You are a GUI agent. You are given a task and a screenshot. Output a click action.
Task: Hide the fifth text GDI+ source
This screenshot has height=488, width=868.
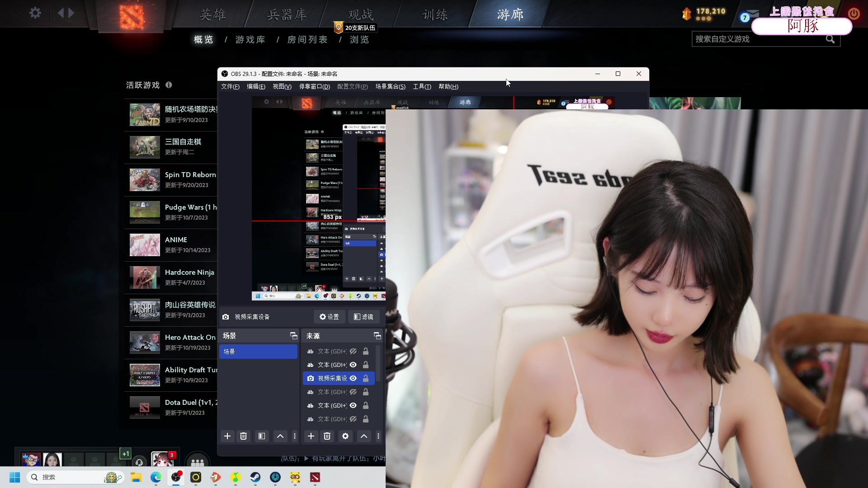click(353, 405)
